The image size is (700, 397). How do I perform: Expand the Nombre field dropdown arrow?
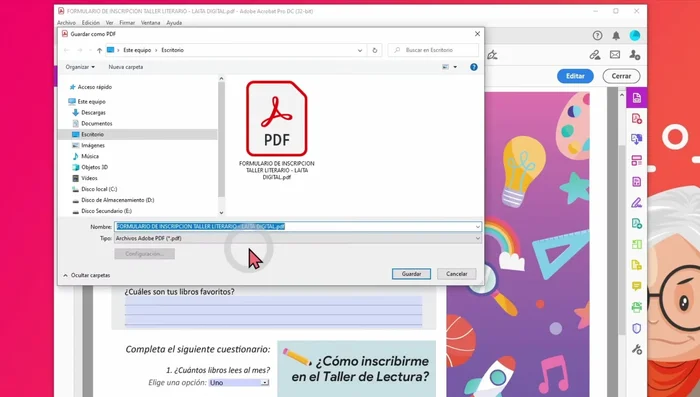click(478, 227)
